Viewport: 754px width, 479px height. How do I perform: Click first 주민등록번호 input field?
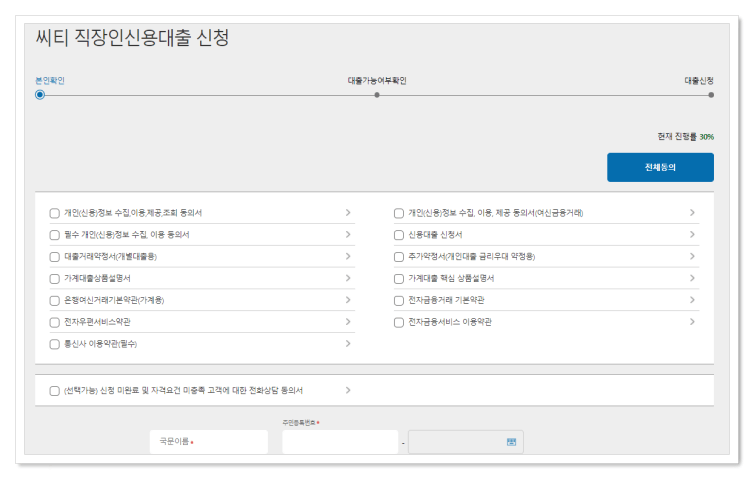point(340,441)
